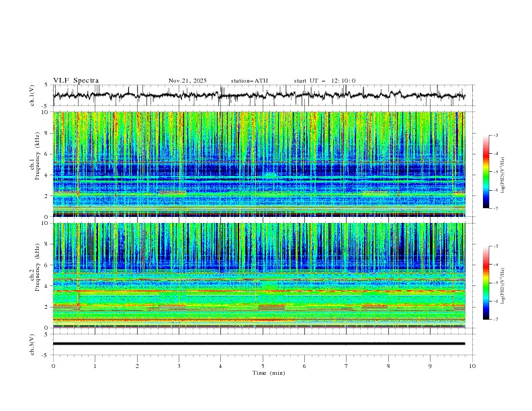Select the "Time (min)" axis title

pos(269,373)
